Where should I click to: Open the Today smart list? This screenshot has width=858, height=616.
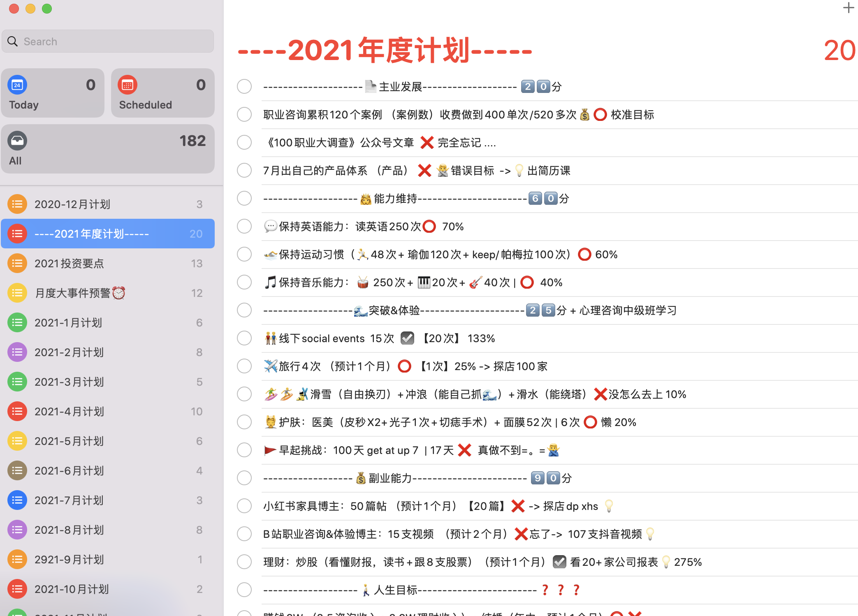point(53,93)
